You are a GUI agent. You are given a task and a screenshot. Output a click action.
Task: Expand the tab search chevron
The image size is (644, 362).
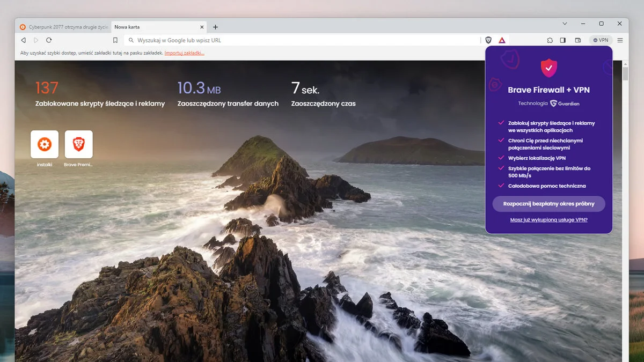pos(565,24)
